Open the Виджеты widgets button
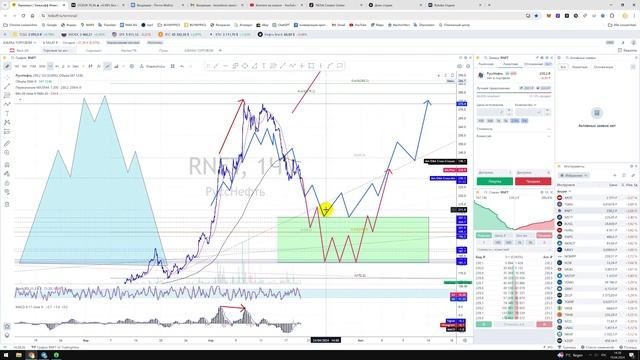Screen dimensions: 640x360 pyautogui.click(x=627, y=50)
